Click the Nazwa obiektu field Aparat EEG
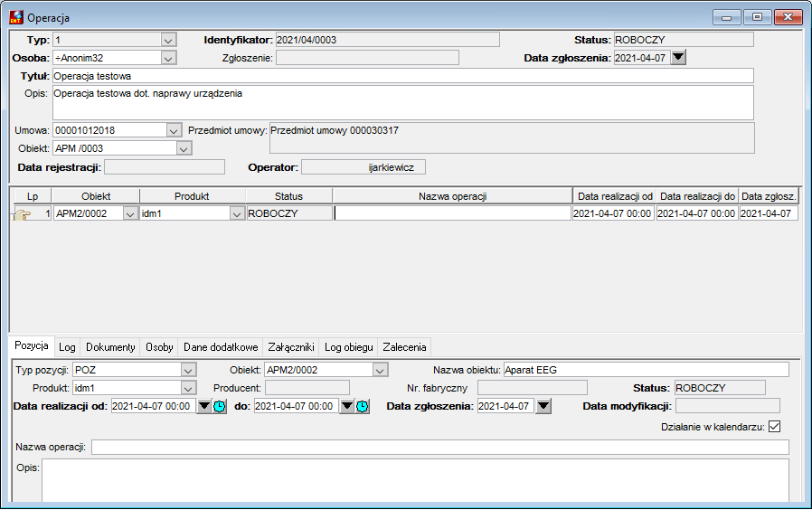 click(647, 370)
